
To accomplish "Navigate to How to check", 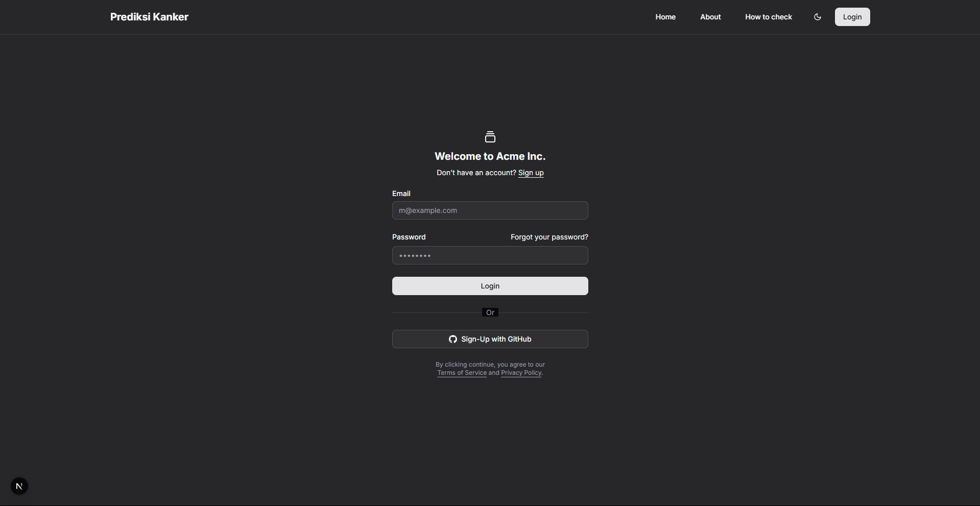I will (x=768, y=17).
